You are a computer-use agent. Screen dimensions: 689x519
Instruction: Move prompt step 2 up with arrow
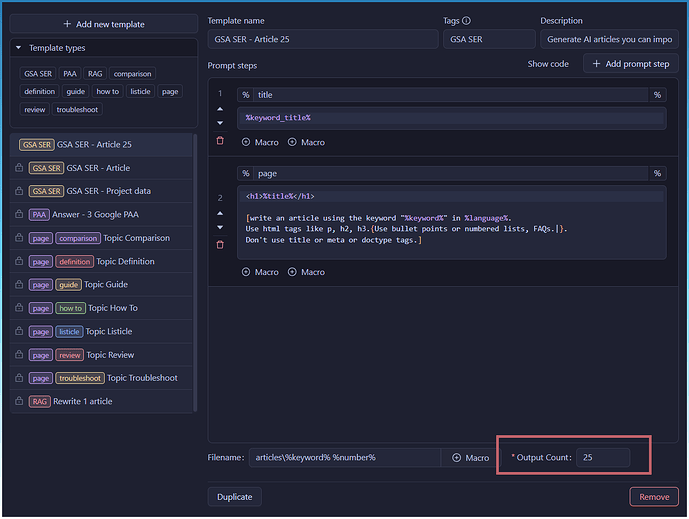coord(220,213)
